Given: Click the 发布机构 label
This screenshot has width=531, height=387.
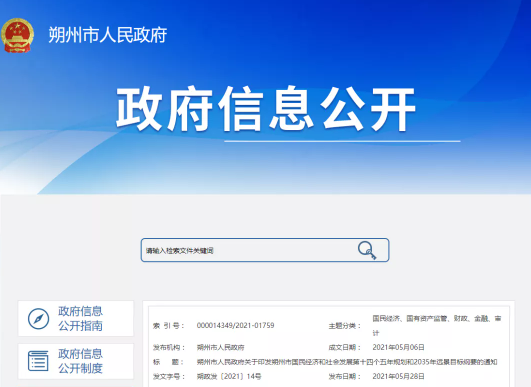Looking at the screenshot, I should pyautogui.click(x=169, y=347).
